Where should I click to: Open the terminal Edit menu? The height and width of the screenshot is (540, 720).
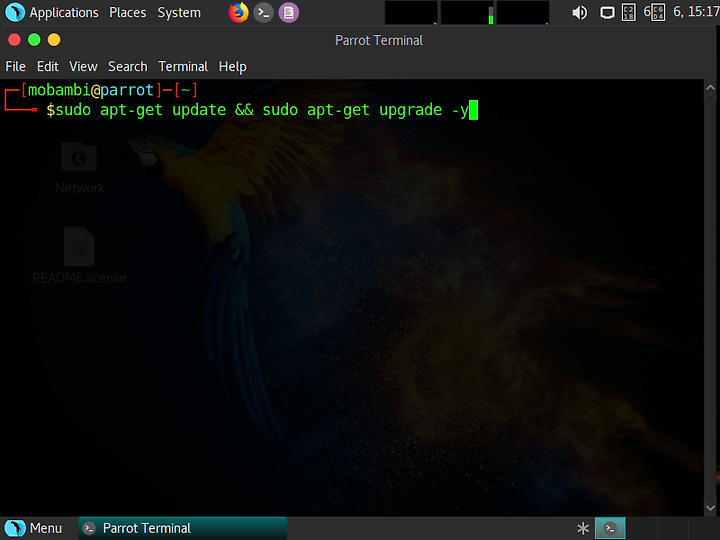coord(48,67)
